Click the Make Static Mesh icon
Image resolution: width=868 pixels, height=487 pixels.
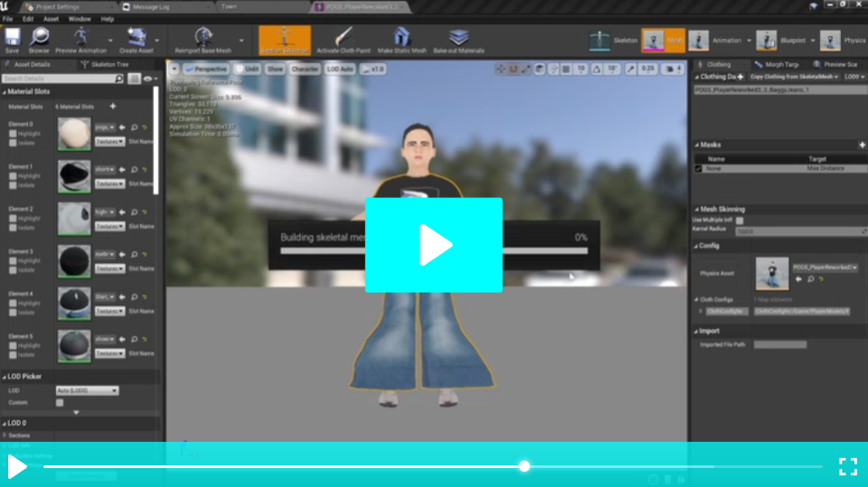402,40
